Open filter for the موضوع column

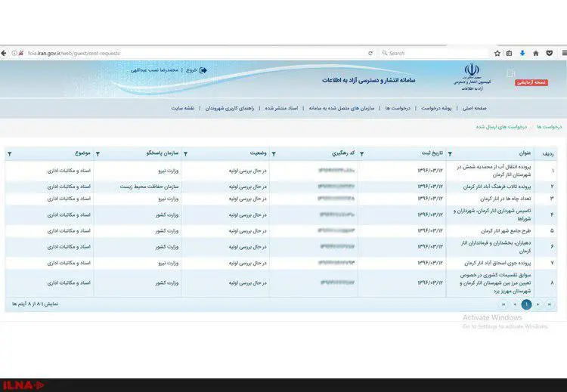coord(9,154)
